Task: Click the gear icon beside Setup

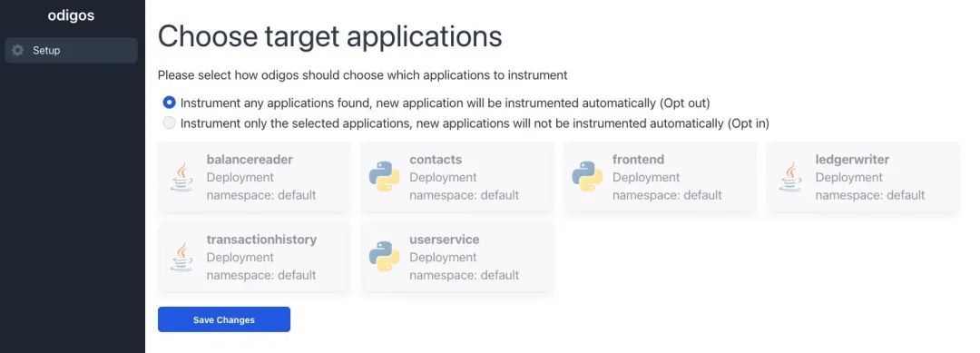Action: pyautogui.click(x=18, y=50)
